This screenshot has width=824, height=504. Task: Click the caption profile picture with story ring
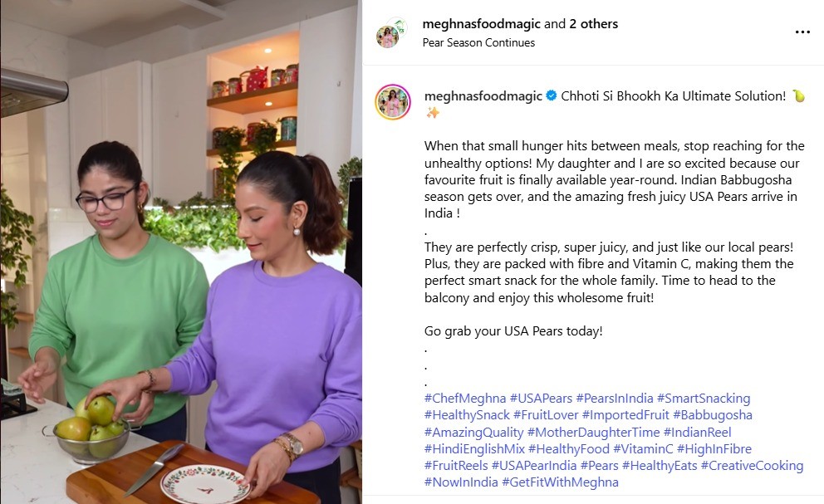[393, 101]
